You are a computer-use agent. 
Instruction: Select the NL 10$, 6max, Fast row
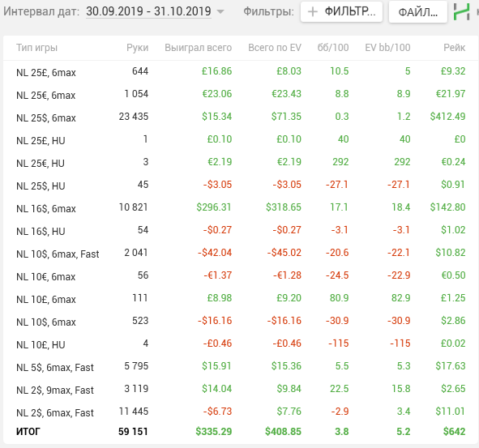240,253
